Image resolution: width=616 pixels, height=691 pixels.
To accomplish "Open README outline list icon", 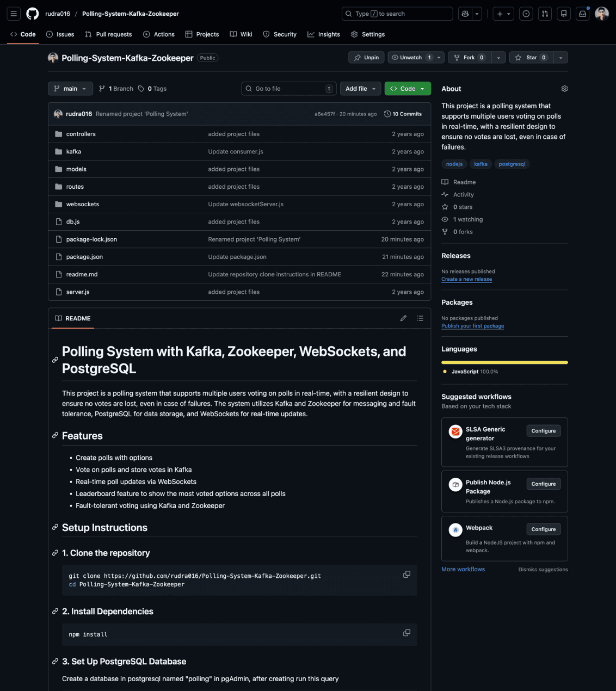I will [x=420, y=318].
